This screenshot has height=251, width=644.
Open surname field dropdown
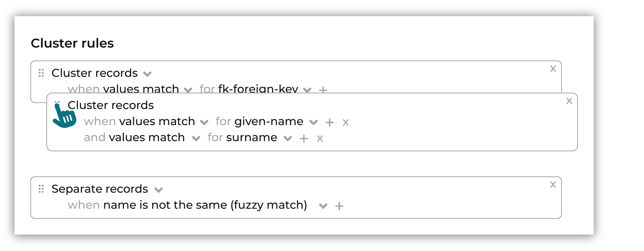[288, 138]
